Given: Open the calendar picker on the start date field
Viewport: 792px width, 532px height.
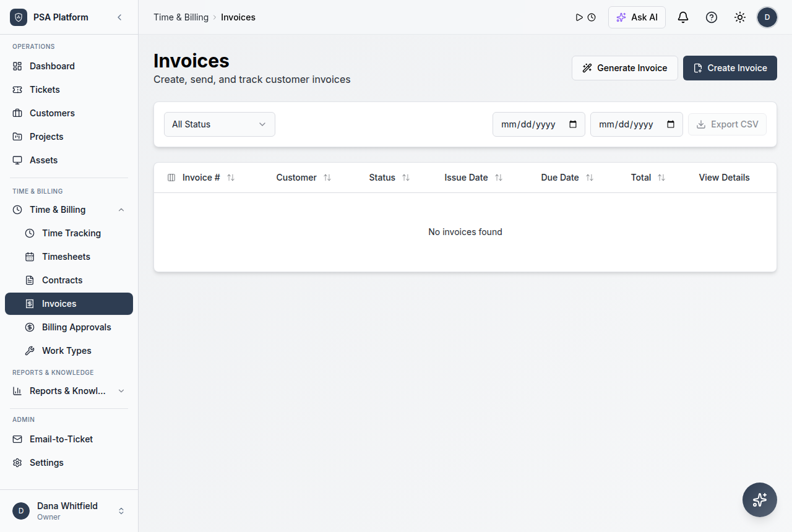Looking at the screenshot, I should (x=573, y=124).
